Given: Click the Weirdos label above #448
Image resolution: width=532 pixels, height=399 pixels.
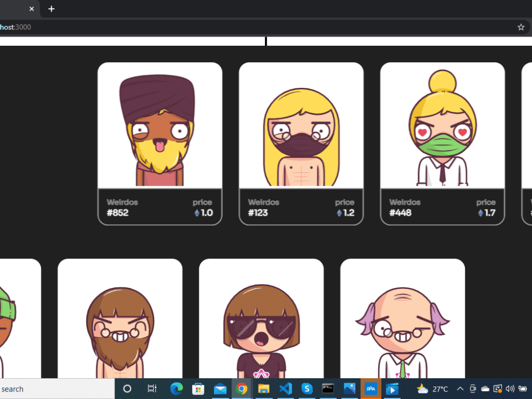Looking at the screenshot, I should point(405,202).
